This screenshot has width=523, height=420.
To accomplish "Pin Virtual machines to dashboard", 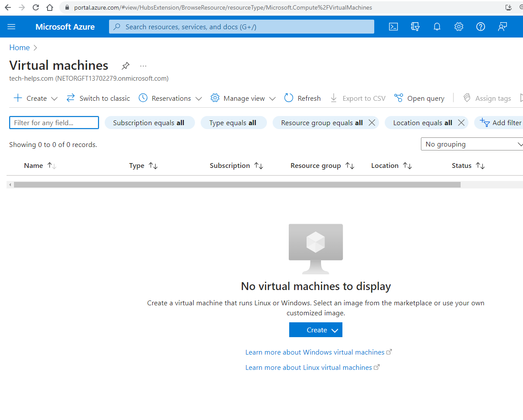I will tap(126, 66).
